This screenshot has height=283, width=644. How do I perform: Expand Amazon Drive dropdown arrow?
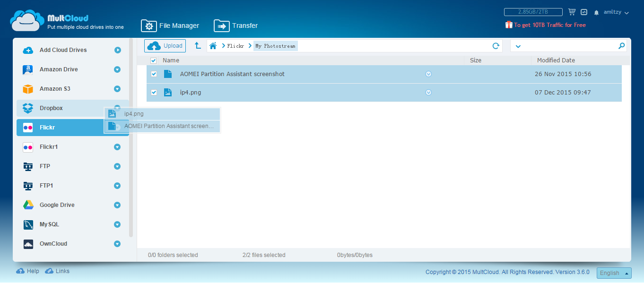coord(117,69)
